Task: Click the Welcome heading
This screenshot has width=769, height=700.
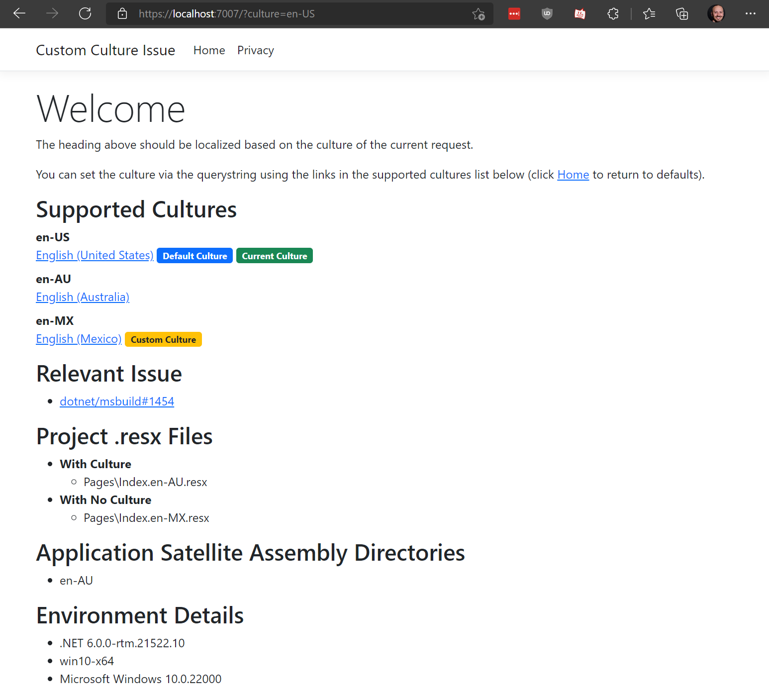Action: [x=111, y=109]
